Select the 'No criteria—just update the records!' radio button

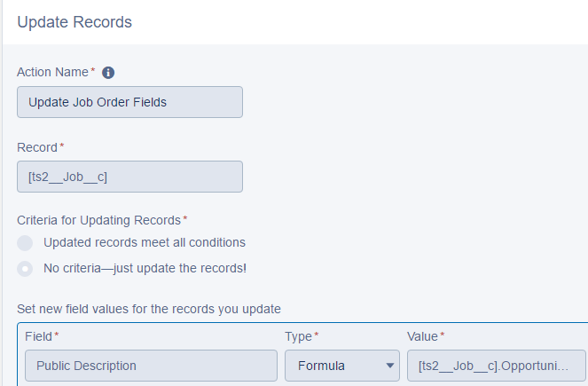pos(26,267)
